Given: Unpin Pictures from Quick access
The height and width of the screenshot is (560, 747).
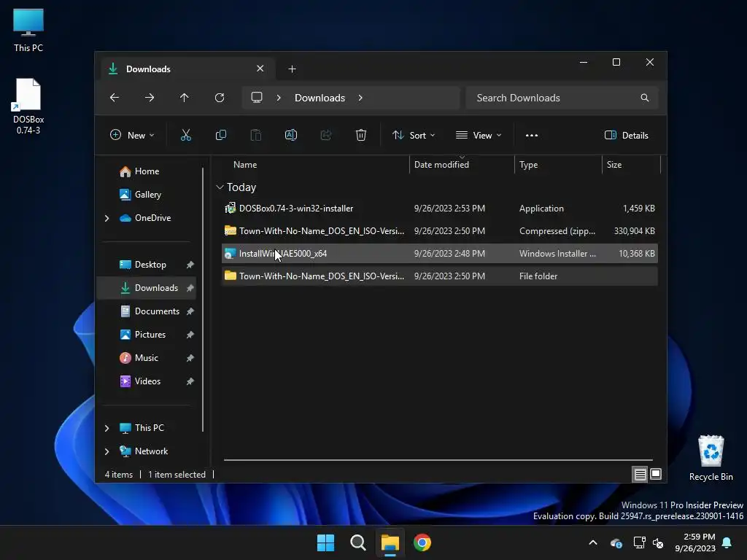Looking at the screenshot, I should (x=190, y=335).
